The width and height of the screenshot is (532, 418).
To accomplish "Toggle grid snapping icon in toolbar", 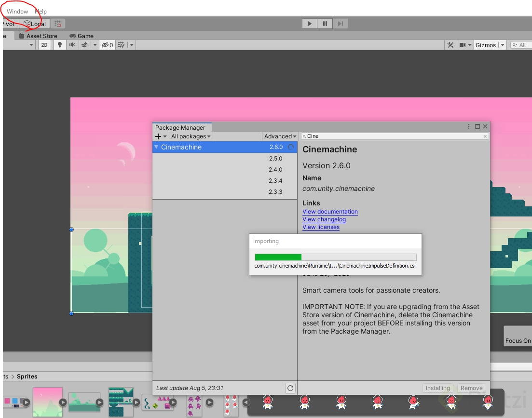I will tap(58, 24).
